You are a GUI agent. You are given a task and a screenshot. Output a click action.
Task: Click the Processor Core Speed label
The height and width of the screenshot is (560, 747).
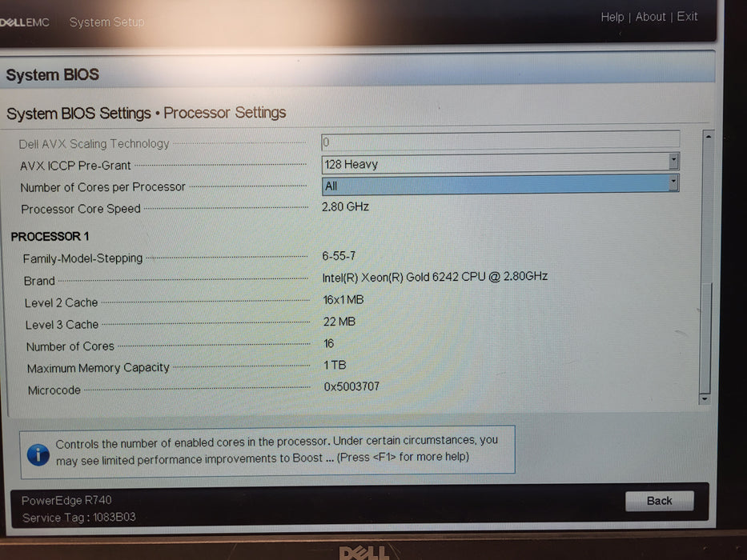(81, 209)
